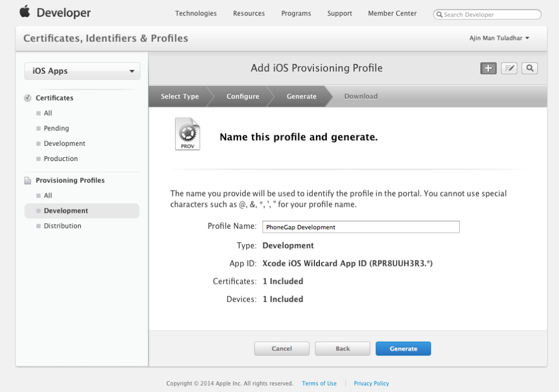Click the Back button
The height and width of the screenshot is (392, 559).
tap(342, 348)
